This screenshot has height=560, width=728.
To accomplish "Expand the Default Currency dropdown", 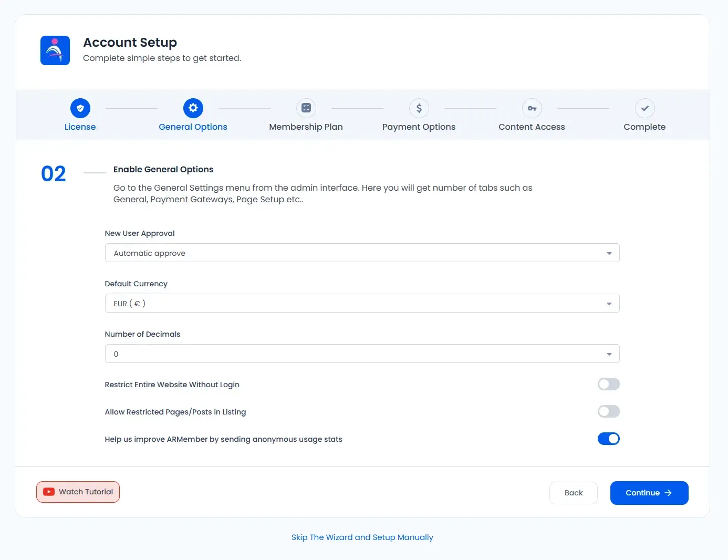I will pos(362,304).
